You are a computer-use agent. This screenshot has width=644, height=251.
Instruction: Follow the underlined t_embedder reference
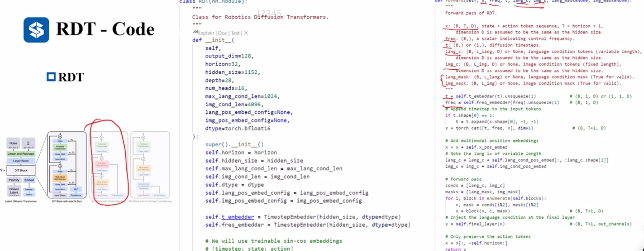[238, 217]
